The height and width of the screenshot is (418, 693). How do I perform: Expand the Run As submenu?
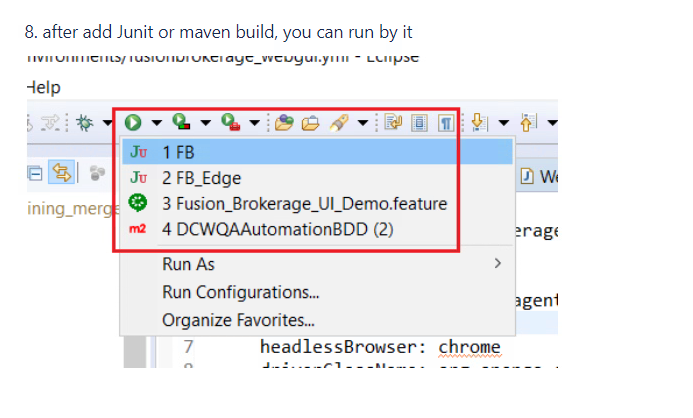click(x=317, y=264)
